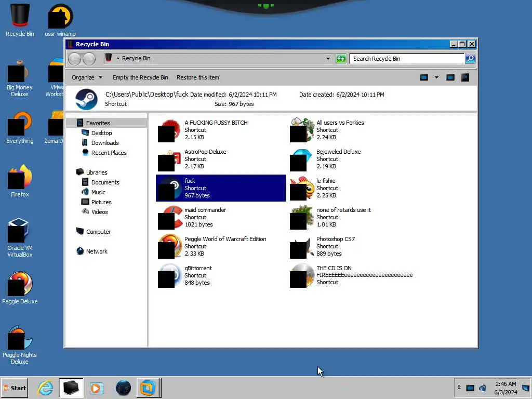The image size is (532, 399).
Task: Select the A FUCKING PUSSY BITCH shortcut
Action: point(220,130)
